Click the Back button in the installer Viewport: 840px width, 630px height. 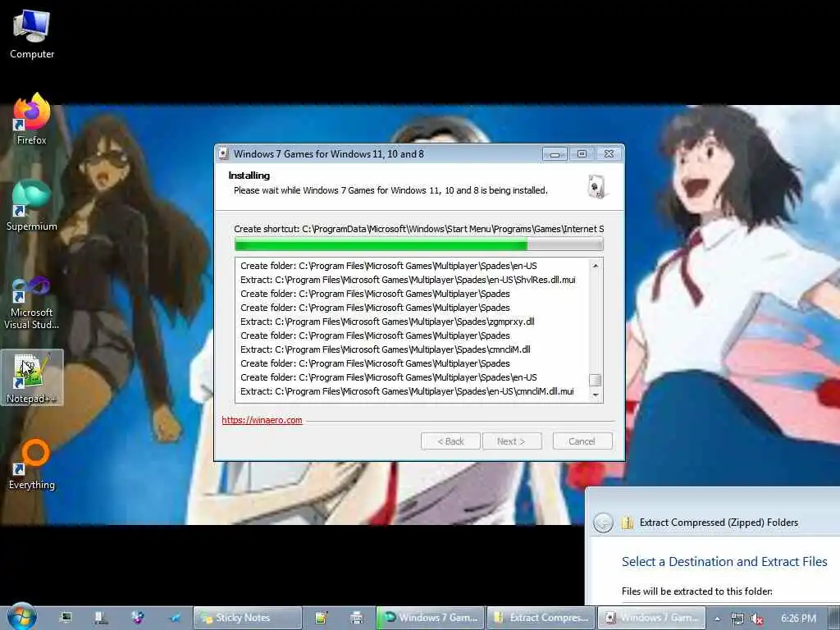450,441
